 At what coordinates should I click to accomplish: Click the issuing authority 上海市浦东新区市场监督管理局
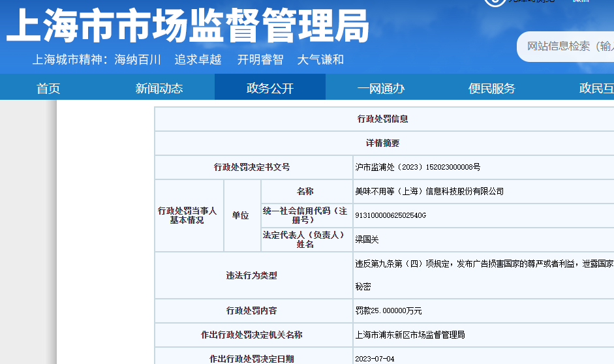(x=410, y=335)
